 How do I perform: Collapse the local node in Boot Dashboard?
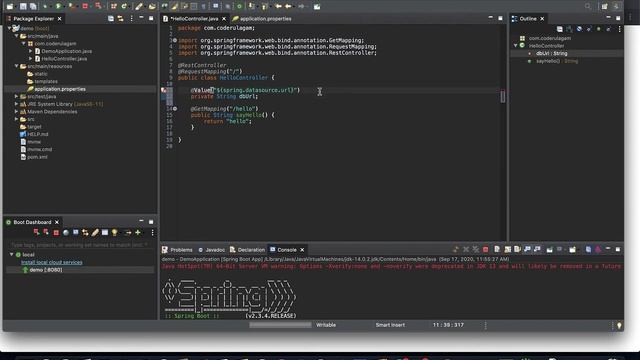pos(11,255)
